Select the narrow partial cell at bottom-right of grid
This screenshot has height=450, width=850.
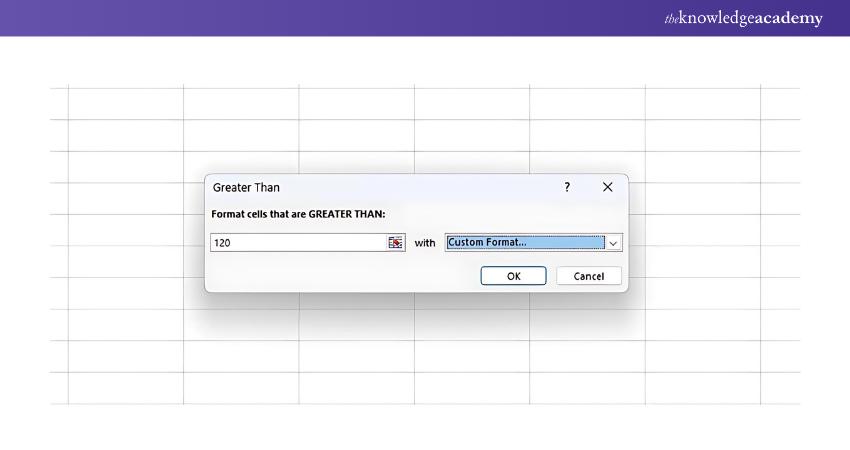pyautogui.click(x=780, y=388)
